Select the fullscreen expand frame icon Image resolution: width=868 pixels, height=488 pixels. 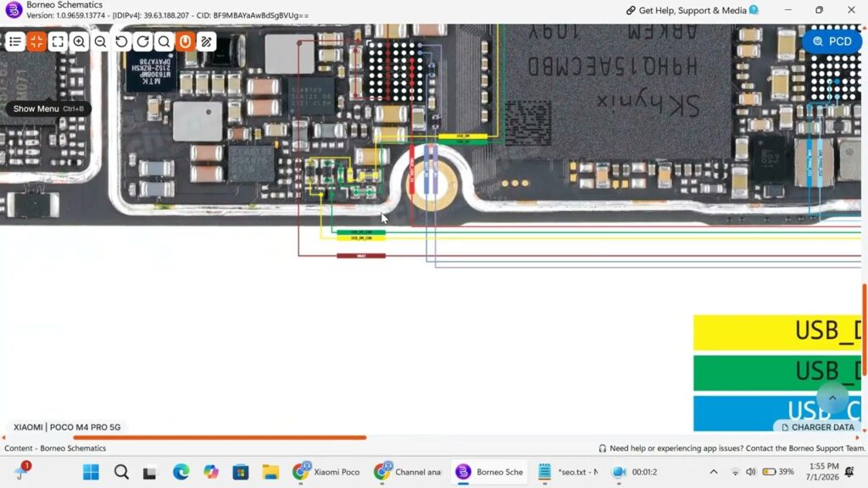pyautogui.click(x=58, y=42)
